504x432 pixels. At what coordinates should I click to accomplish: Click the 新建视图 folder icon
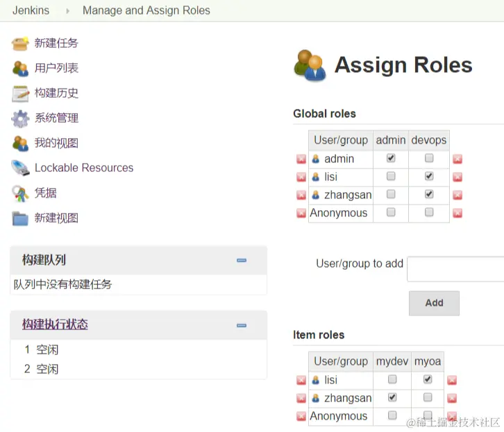[20, 218]
